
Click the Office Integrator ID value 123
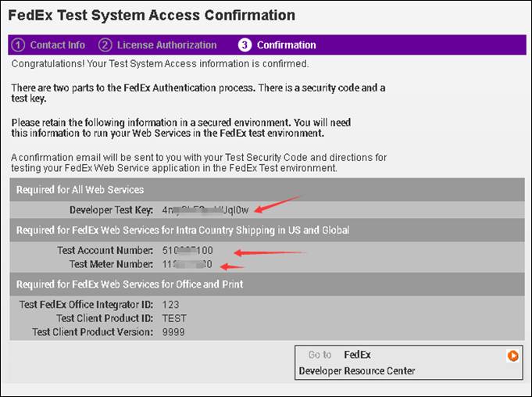point(170,305)
